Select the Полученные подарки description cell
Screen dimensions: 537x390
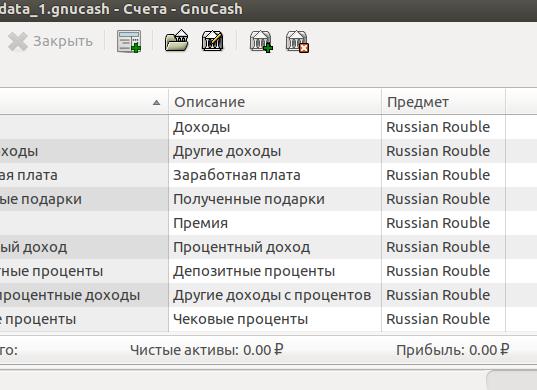[x=275, y=199]
